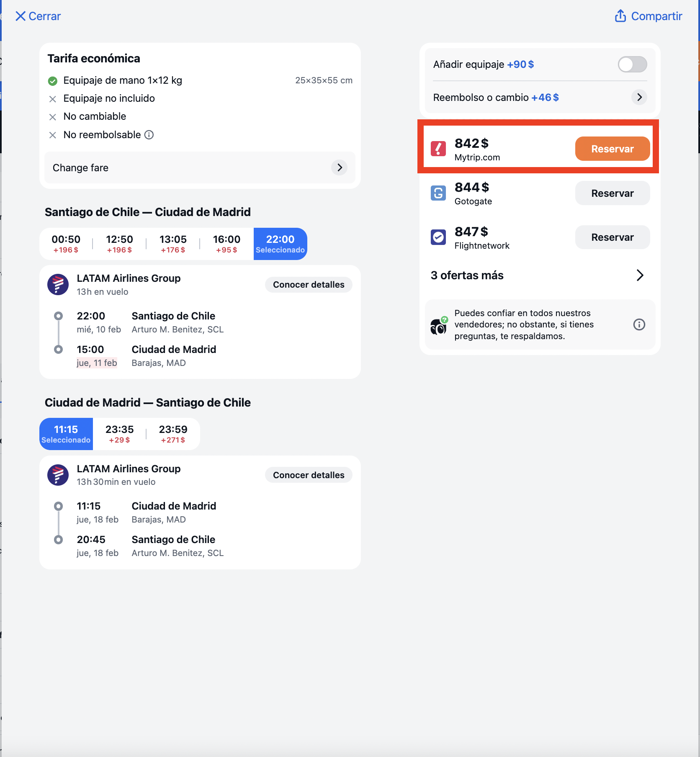700x757 pixels.
Task: Click the Mytrip.com logo icon
Action: (x=438, y=149)
